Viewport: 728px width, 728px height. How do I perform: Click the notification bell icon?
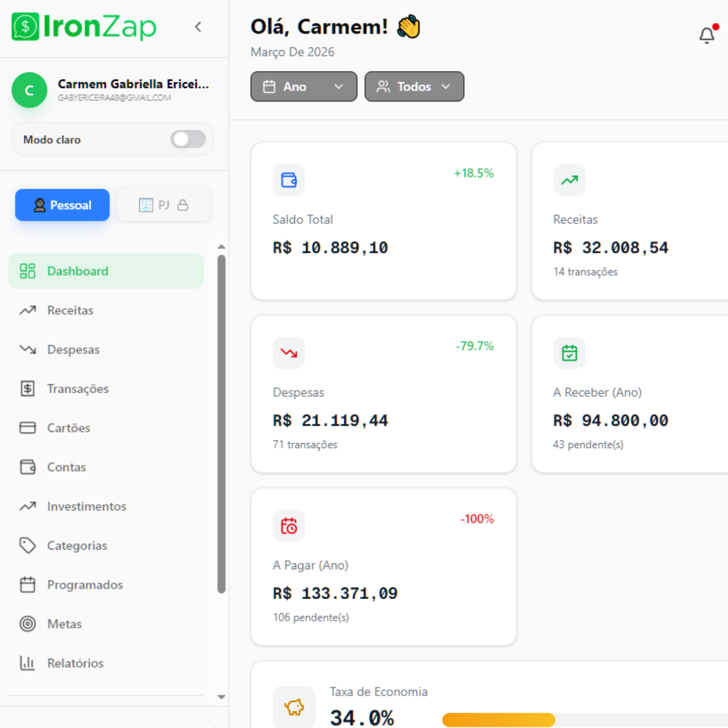pyautogui.click(x=707, y=35)
